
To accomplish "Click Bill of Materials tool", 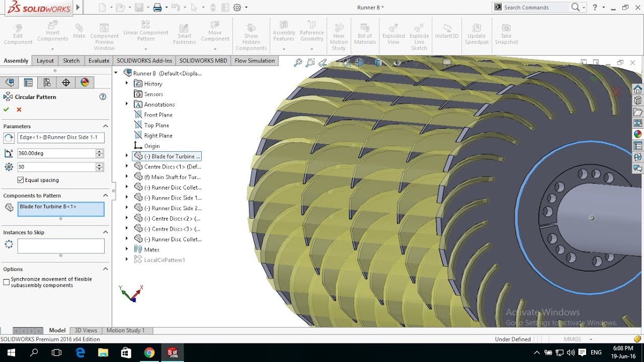I will pos(365,34).
